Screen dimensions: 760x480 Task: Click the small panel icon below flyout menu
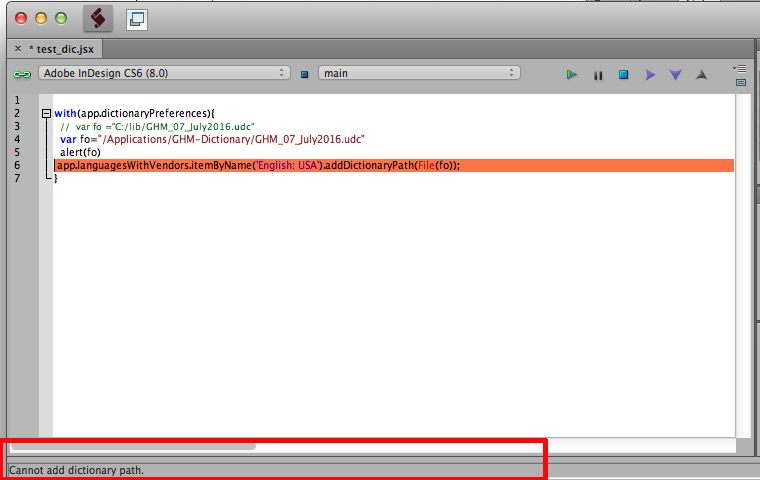coord(741,82)
